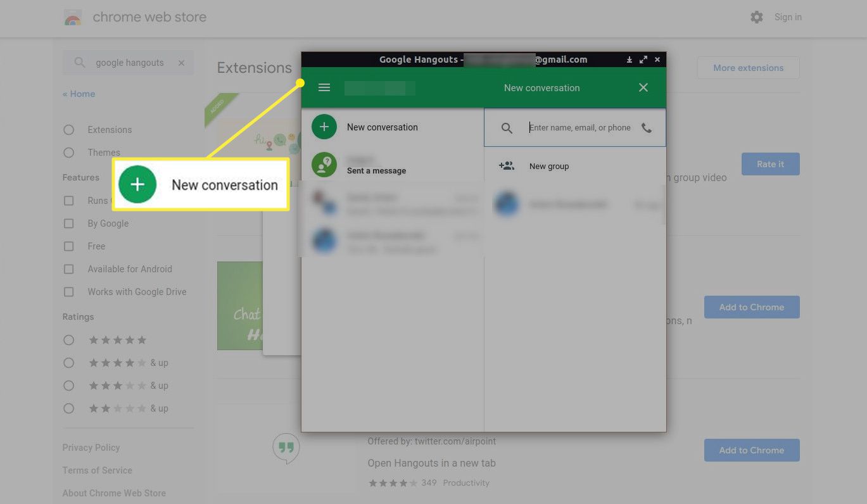Image resolution: width=867 pixels, height=504 pixels.
Task: Click the 'google hangouts' search box
Action: tap(129, 63)
